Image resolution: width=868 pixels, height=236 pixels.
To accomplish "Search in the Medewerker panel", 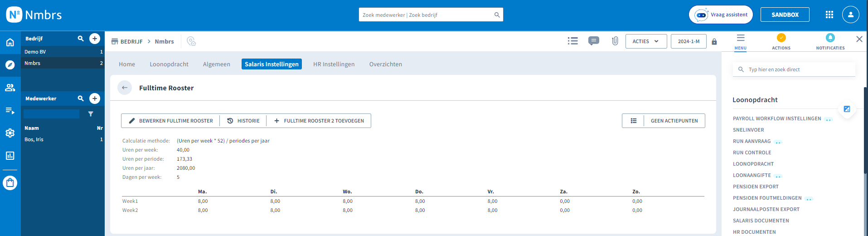I will click(x=81, y=98).
